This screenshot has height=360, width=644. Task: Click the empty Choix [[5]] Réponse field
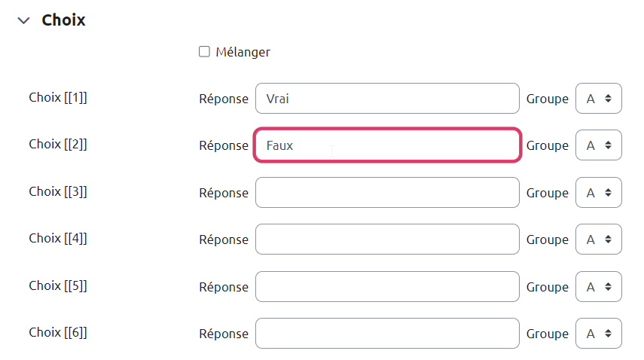387,287
